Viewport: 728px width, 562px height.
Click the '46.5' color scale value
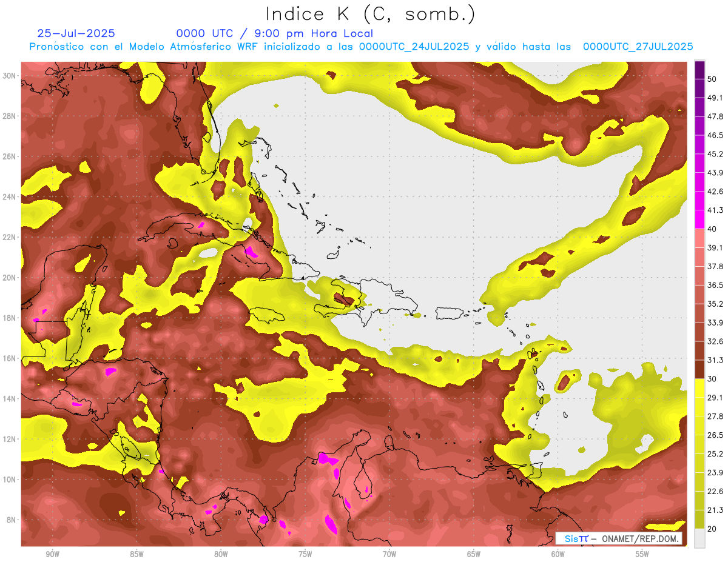(715, 135)
